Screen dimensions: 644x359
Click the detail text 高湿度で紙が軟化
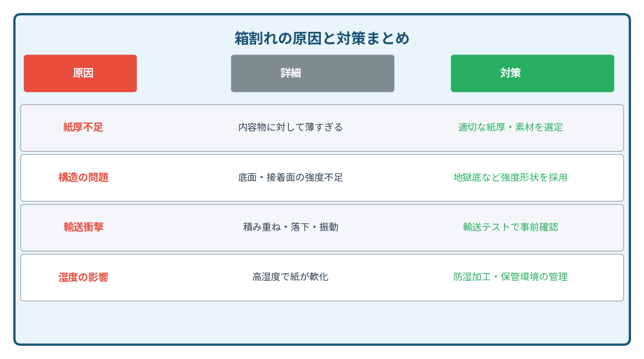click(x=291, y=277)
